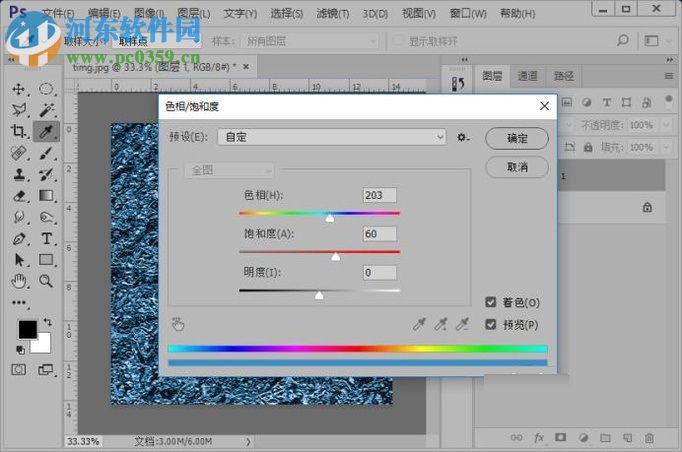Click the link layers icon

click(x=516, y=438)
